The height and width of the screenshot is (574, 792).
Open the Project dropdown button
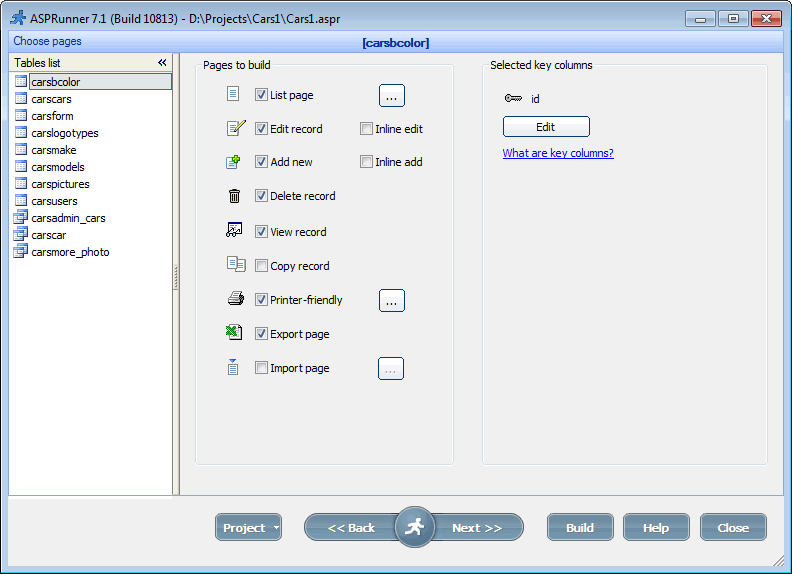(x=248, y=528)
